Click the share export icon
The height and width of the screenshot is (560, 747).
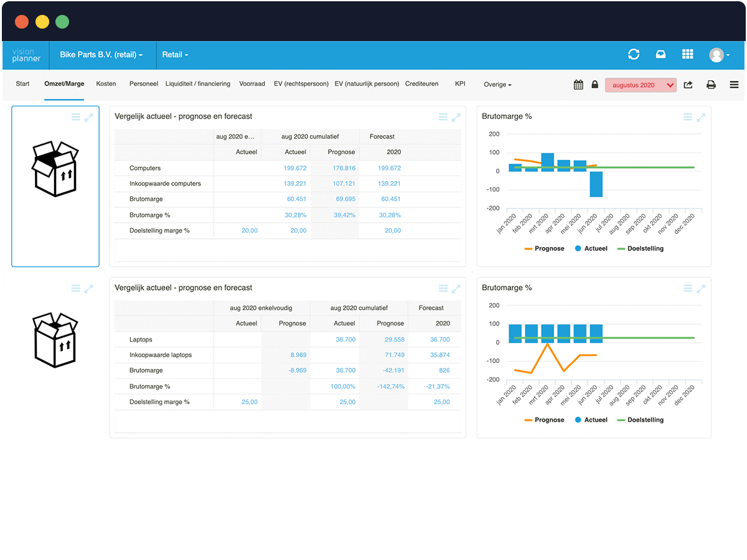tap(688, 85)
